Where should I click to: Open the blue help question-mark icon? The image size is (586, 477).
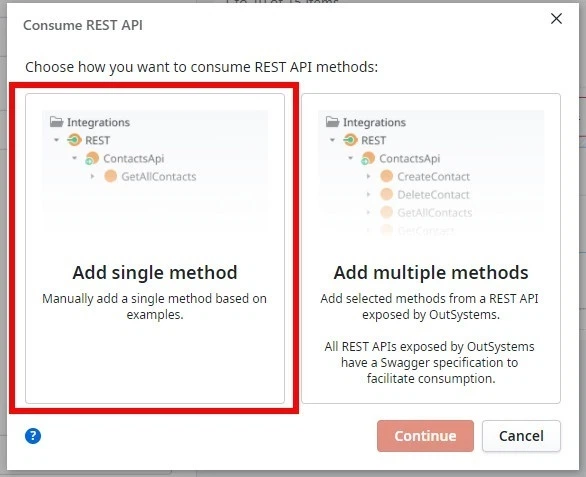(x=33, y=436)
